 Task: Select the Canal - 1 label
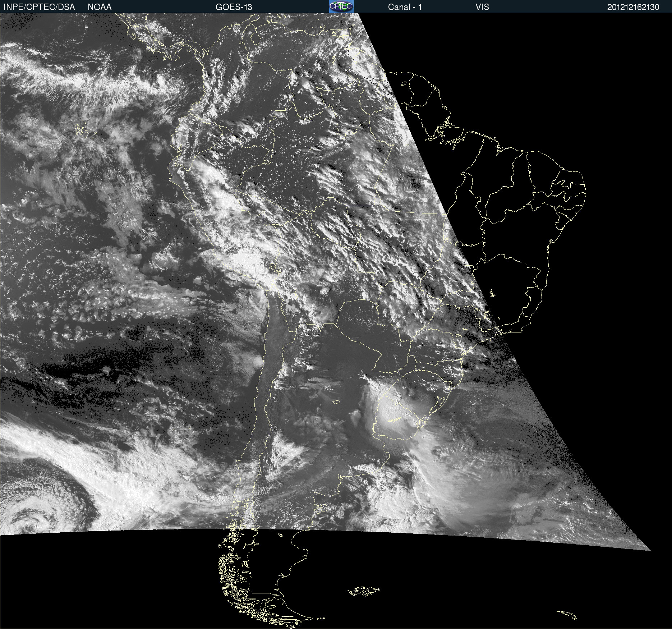[405, 7]
